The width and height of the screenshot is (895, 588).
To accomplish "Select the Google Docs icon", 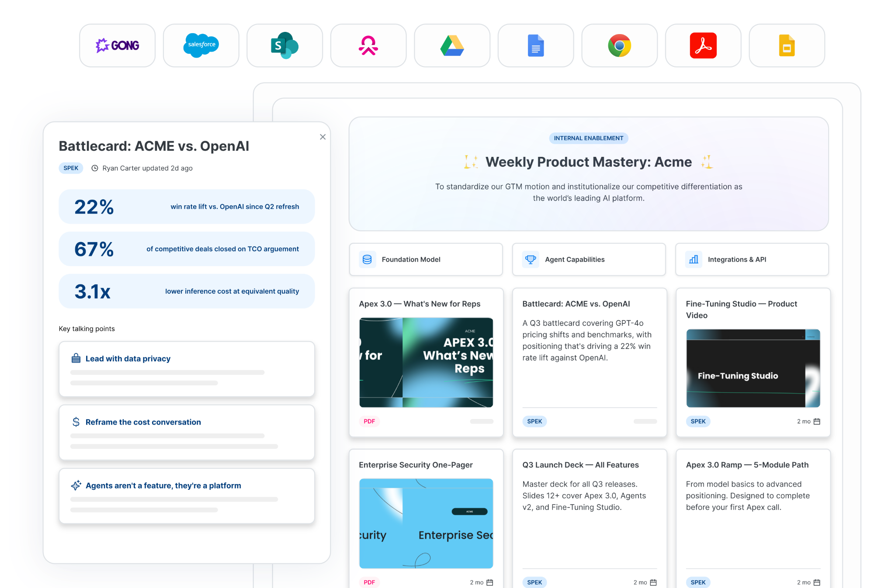I will [536, 45].
